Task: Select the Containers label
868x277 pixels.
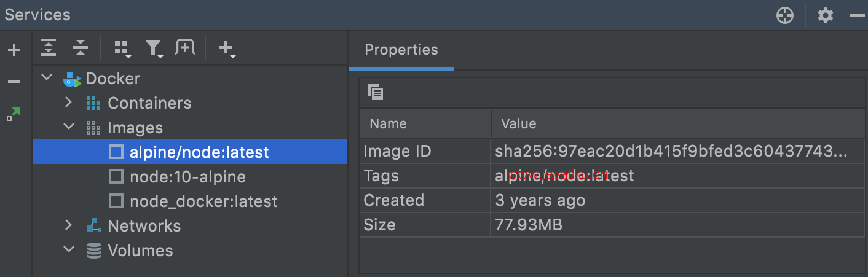Action: [x=149, y=103]
